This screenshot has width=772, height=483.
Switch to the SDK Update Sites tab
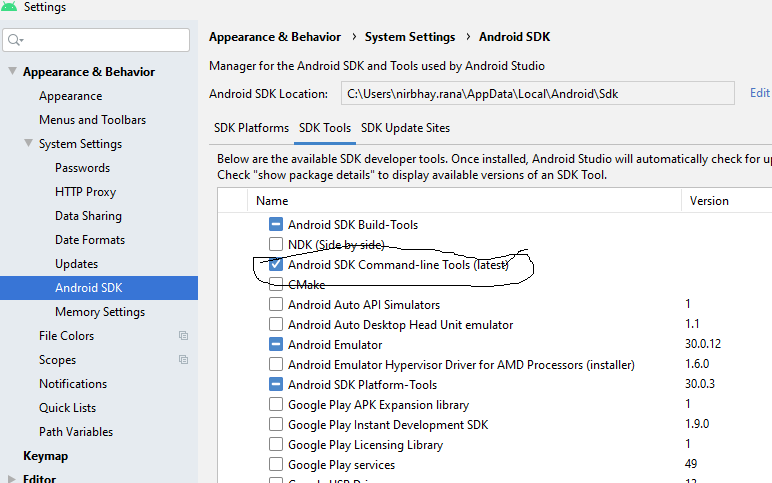tap(405, 128)
